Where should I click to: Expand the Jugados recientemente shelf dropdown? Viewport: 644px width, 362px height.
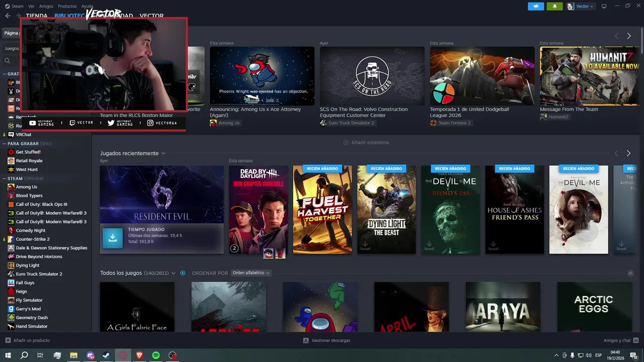163,153
